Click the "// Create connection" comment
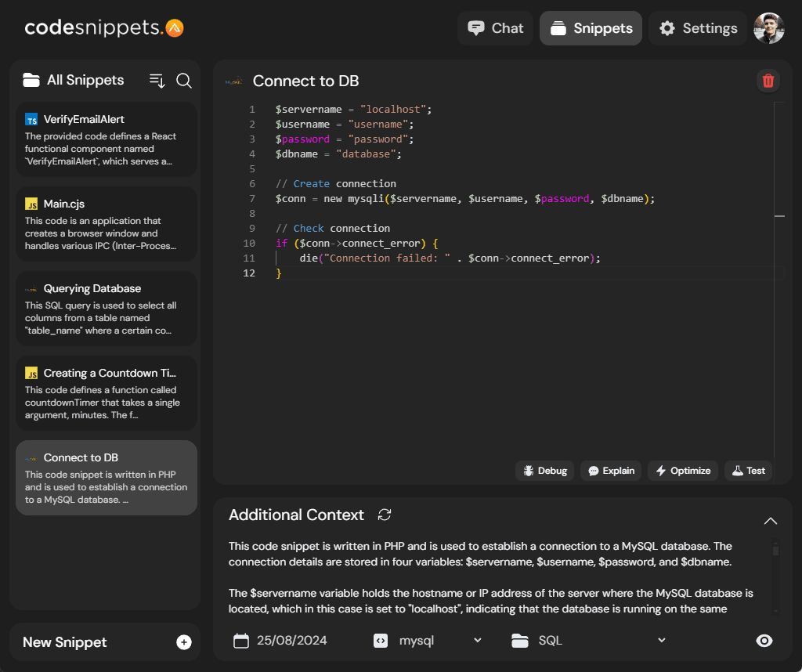 click(335, 183)
